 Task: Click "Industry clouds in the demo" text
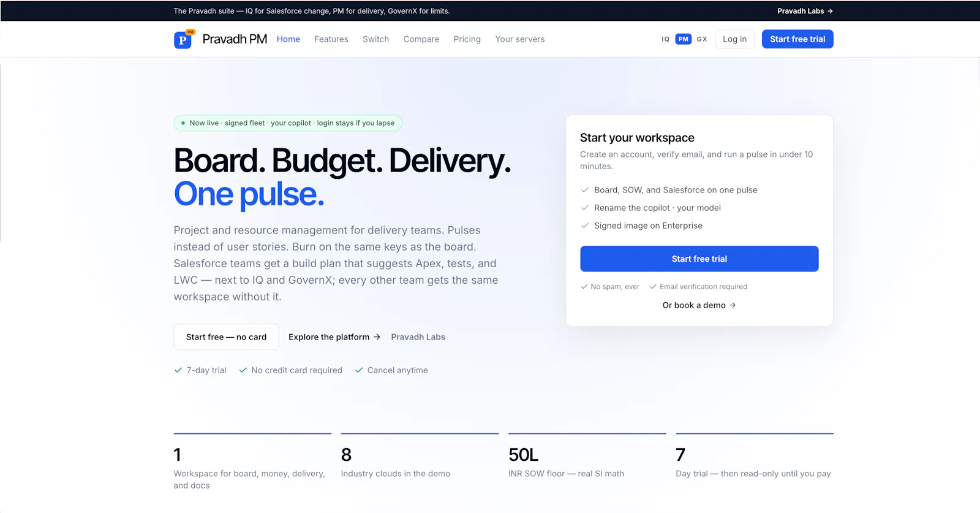coord(396,474)
